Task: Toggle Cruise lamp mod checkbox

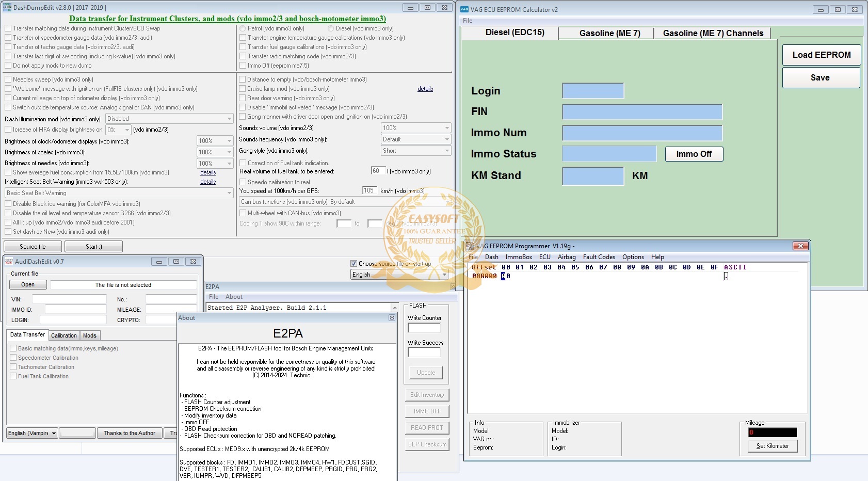Action: (x=243, y=89)
